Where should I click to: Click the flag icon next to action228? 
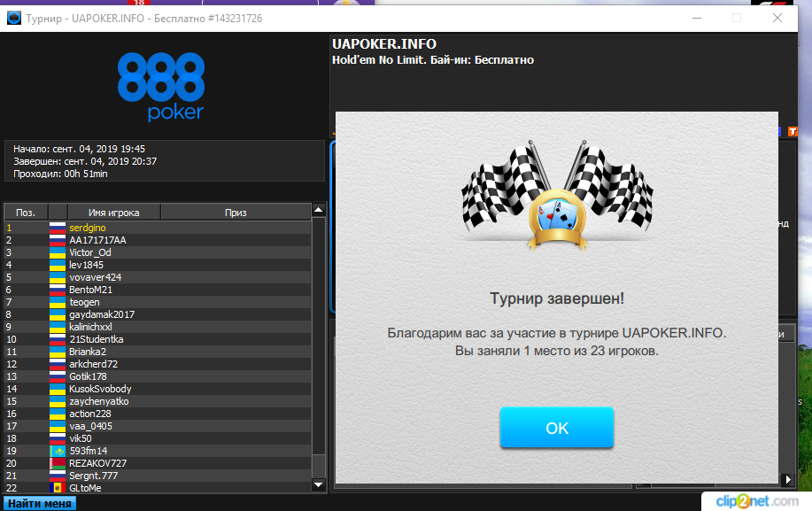coord(58,414)
